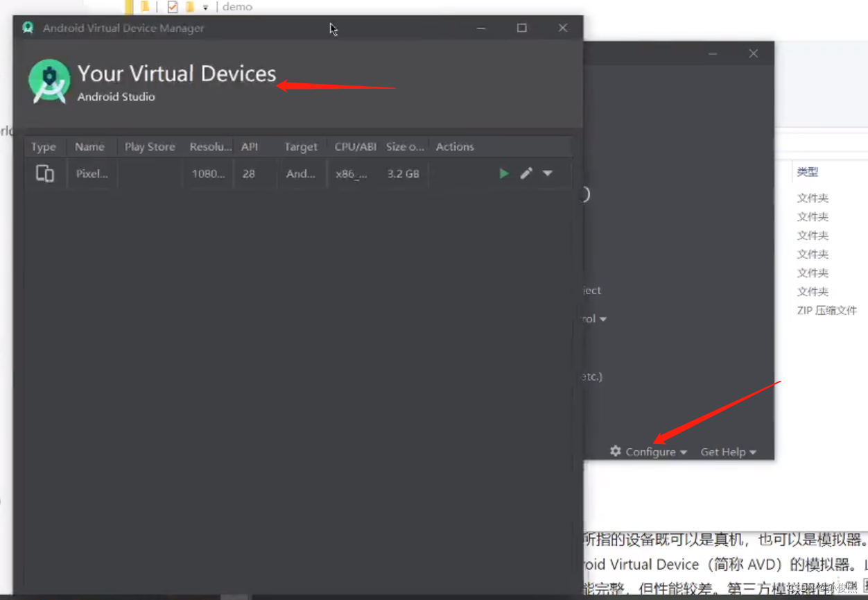Select the 3.2 GB size cell
Viewport: 868px width, 600px height.
pyautogui.click(x=403, y=174)
